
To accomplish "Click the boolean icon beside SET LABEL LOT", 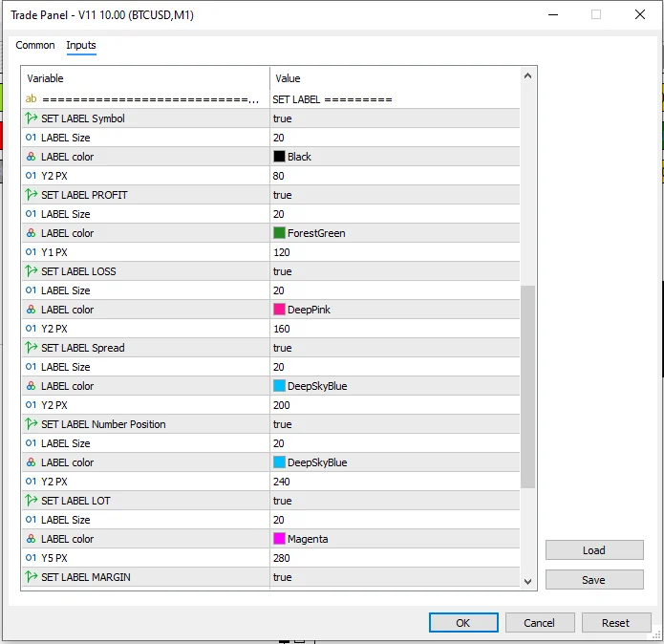I will 31,501.
